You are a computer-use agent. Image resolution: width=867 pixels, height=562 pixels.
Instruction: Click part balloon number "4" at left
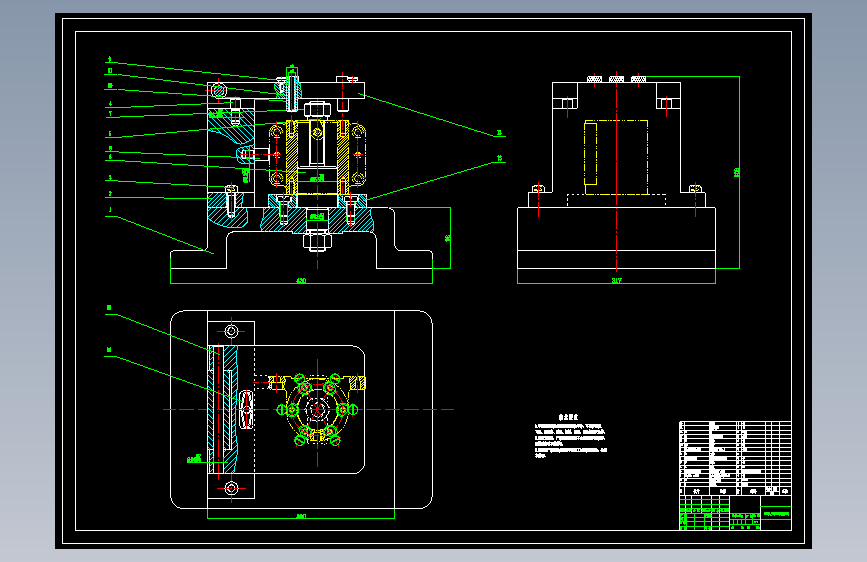(110, 103)
